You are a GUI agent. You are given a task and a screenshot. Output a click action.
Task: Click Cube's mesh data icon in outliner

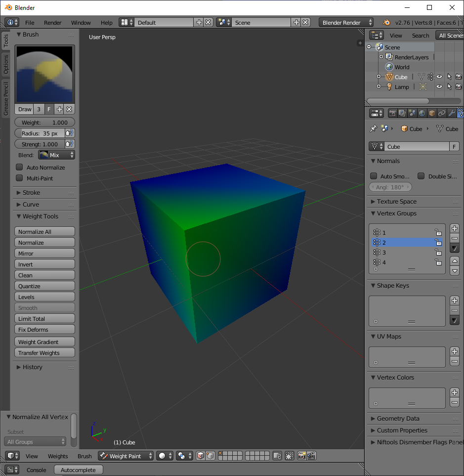click(x=422, y=77)
